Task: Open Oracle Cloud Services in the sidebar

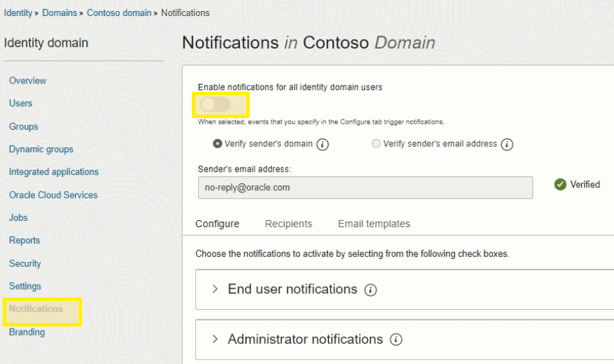Action: (54, 195)
